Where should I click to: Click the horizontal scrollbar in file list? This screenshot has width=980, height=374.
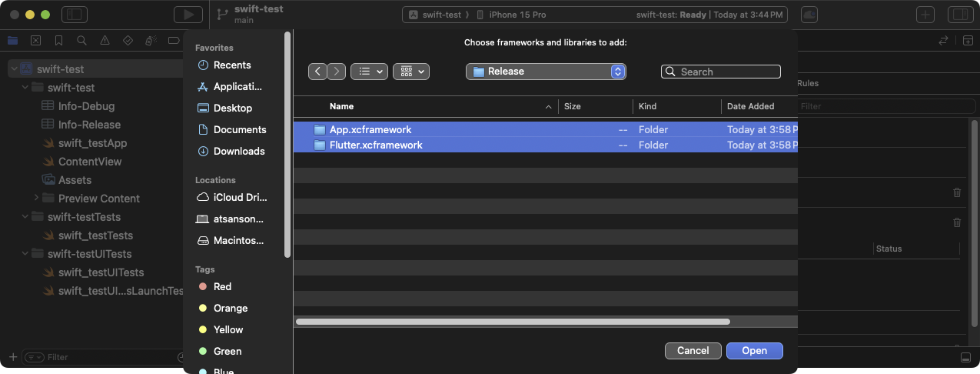coord(512,322)
